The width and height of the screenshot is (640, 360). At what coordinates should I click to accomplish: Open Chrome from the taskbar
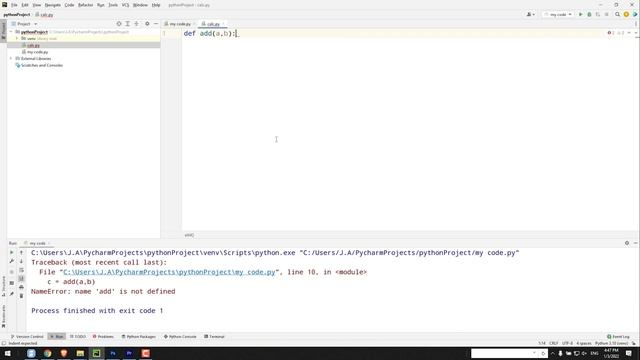pos(47,353)
